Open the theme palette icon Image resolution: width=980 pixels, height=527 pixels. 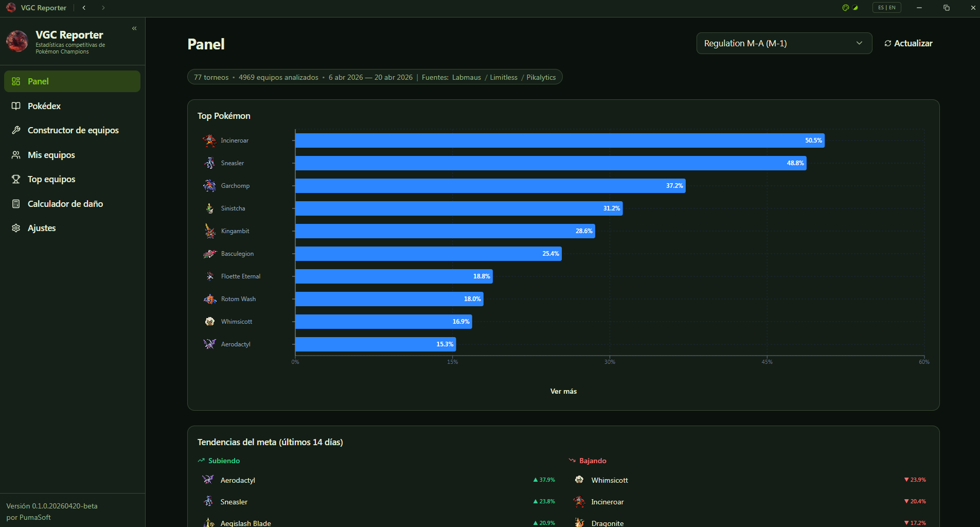point(845,8)
